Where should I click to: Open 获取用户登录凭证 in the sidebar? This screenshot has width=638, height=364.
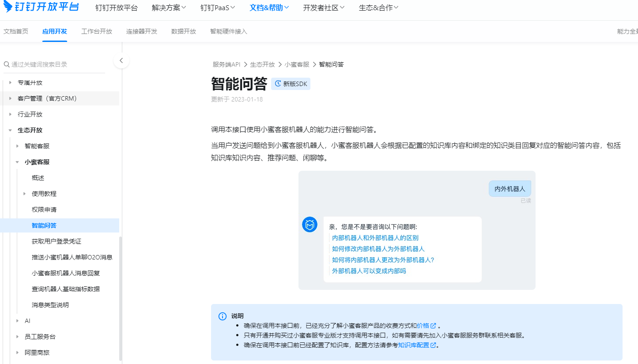57,241
